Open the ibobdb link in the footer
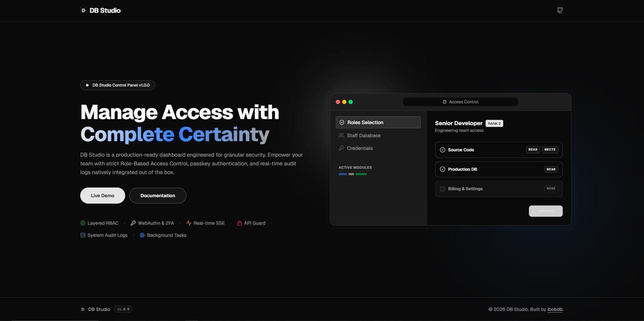Viewport: 644px width, 321px height. 554,309
